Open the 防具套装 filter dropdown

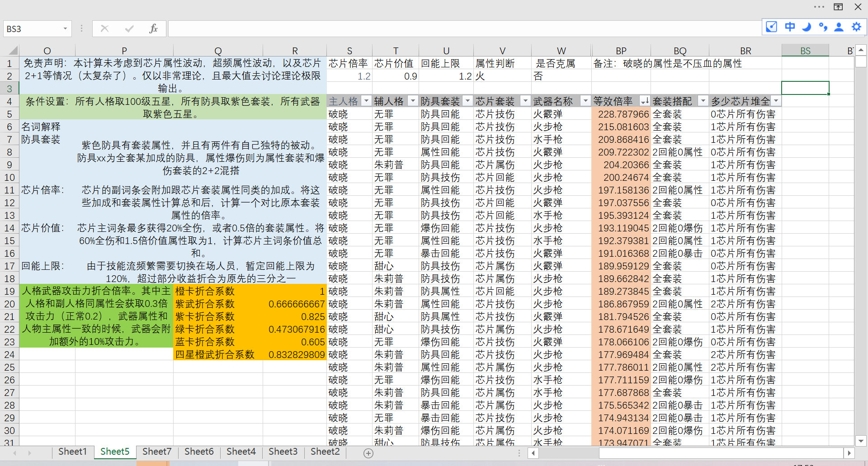coord(468,101)
